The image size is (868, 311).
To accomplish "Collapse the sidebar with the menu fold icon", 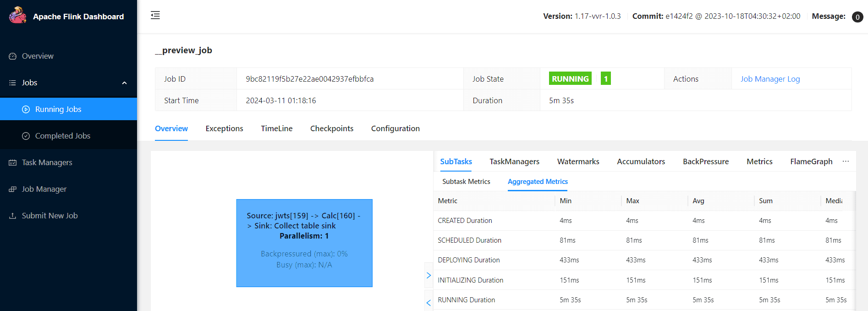I will [155, 15].
